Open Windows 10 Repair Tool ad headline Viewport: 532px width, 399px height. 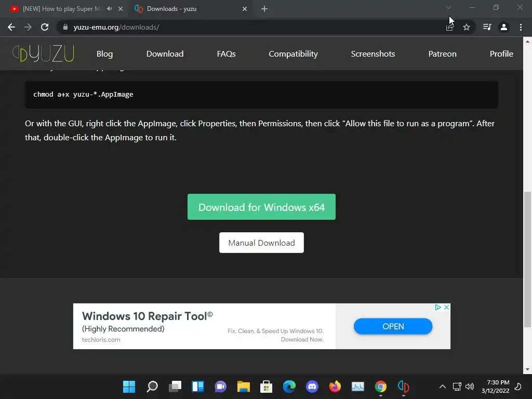[147, 316]
